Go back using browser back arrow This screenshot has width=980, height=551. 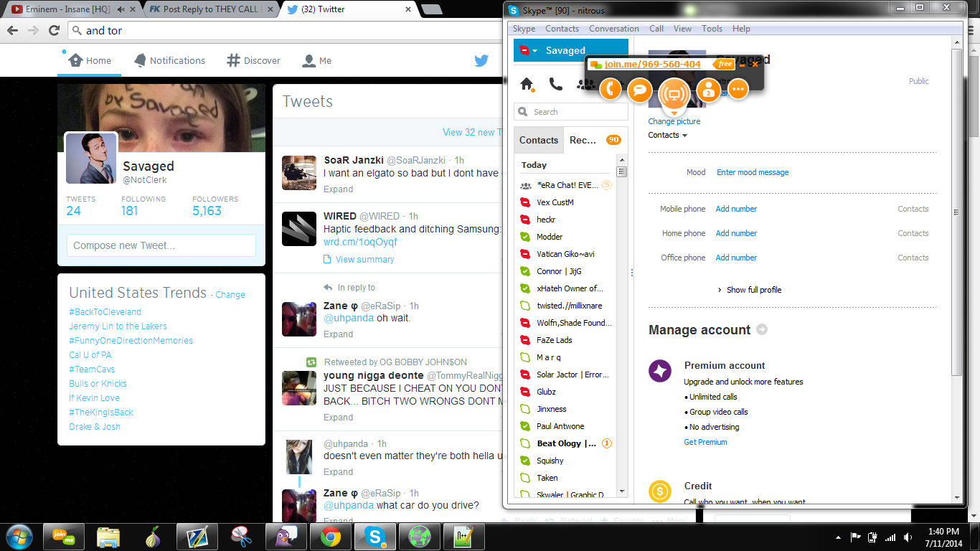[13, 31]
